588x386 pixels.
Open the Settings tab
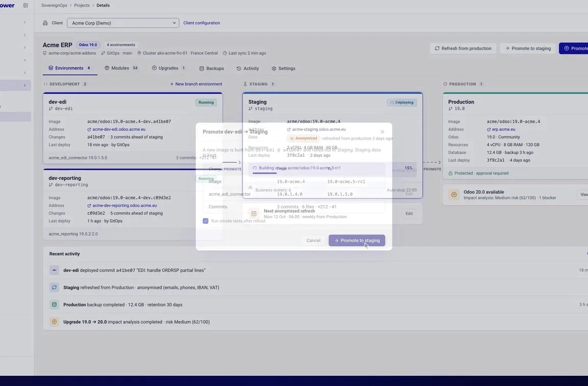click(283, 68)
